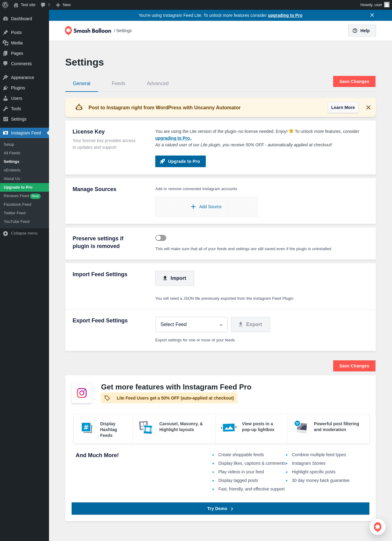Viewport: 392px width, 541px height.
Task: Dismiss the Uncanny Automator notice
Action: (368, 107)
